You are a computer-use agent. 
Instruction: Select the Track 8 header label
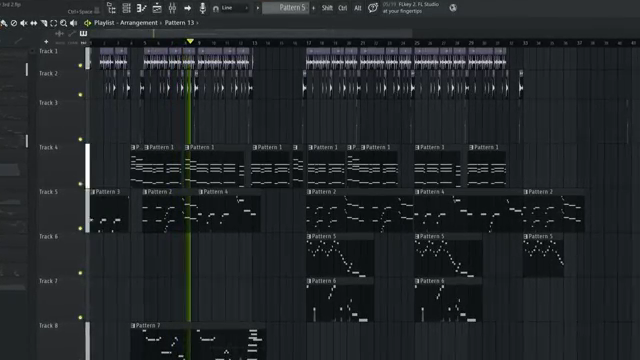(x=48, y=326)
